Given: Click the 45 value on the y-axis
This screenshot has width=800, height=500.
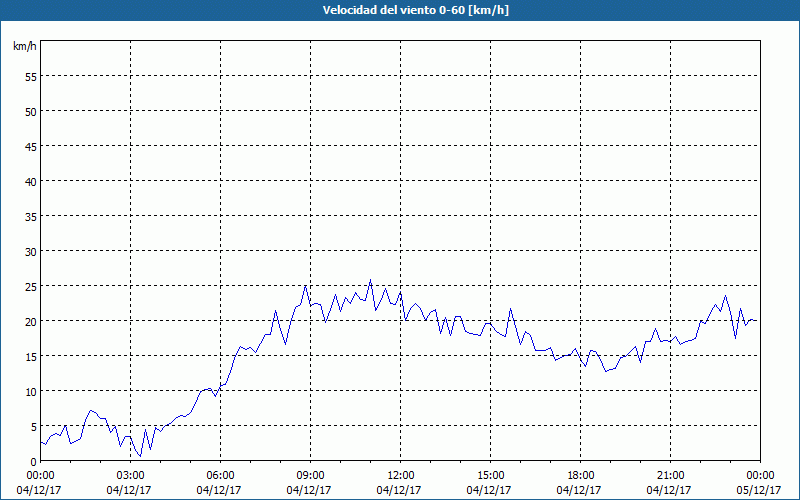Looking at the screenshot, I should [31, 146].
